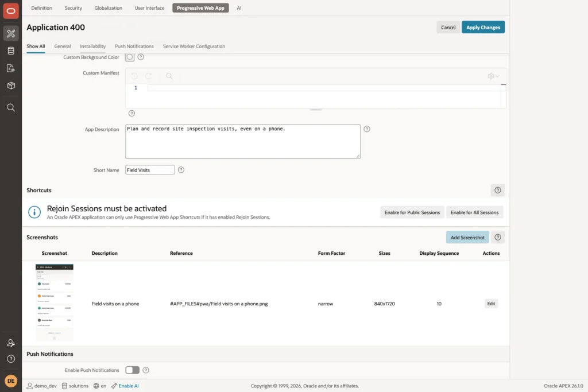588x392 pixels.
Task: Show help for Enable Push Notifications
Action: pyautogui.click(x=146, y=370)
